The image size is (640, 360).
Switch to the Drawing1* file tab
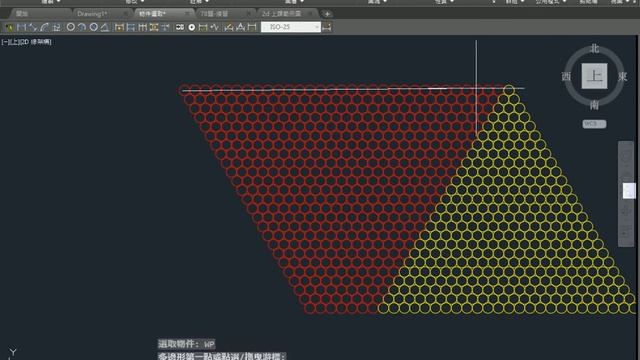click(92, 14)
